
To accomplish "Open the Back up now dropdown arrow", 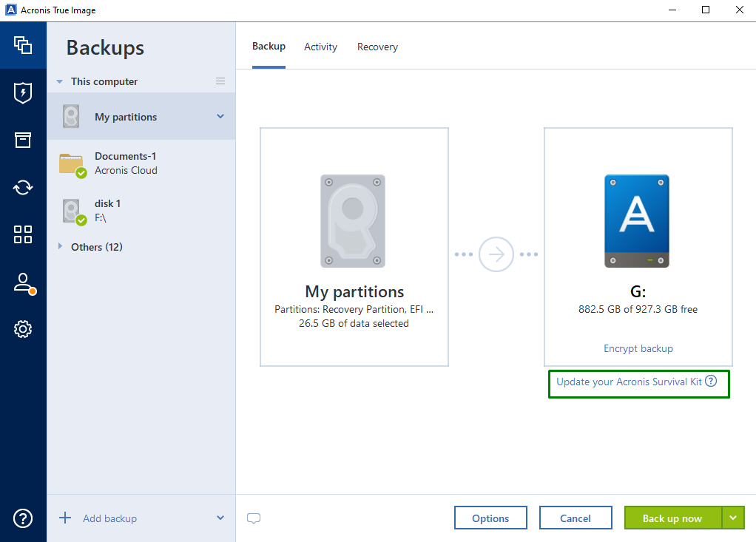I will coord(735,518).
